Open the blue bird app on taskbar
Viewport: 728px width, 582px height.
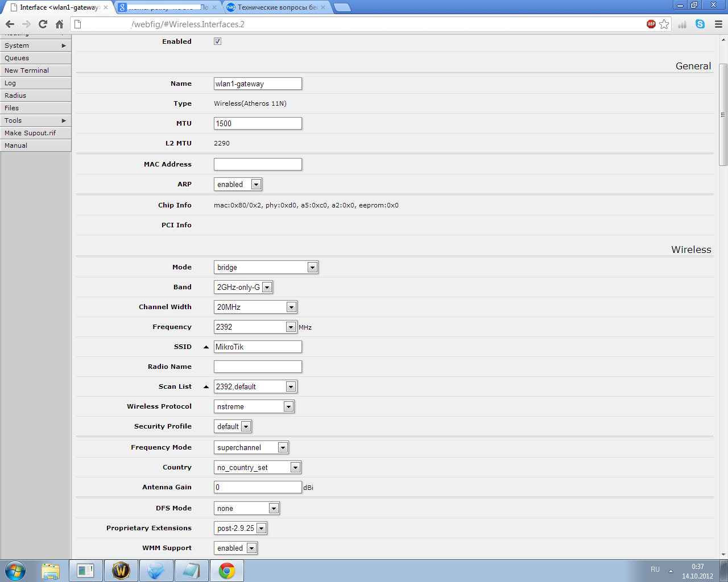point(156,571)
